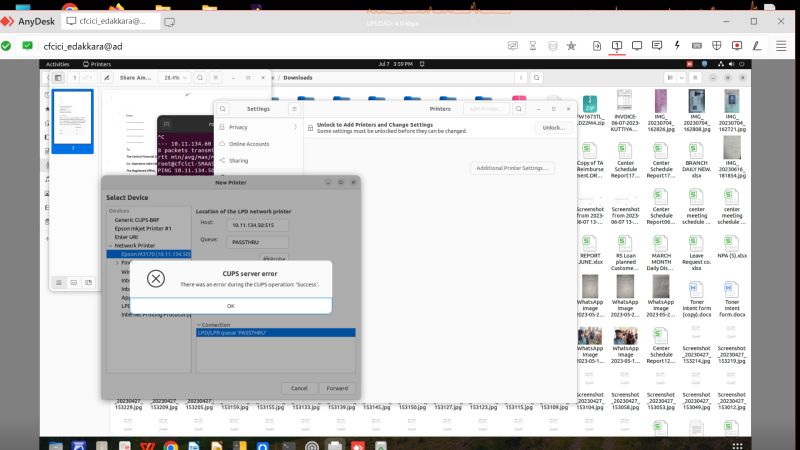Screen dimensions: 800x450
Task: Click the Host field showing 10.11.134.50:515
Action: 257,225
